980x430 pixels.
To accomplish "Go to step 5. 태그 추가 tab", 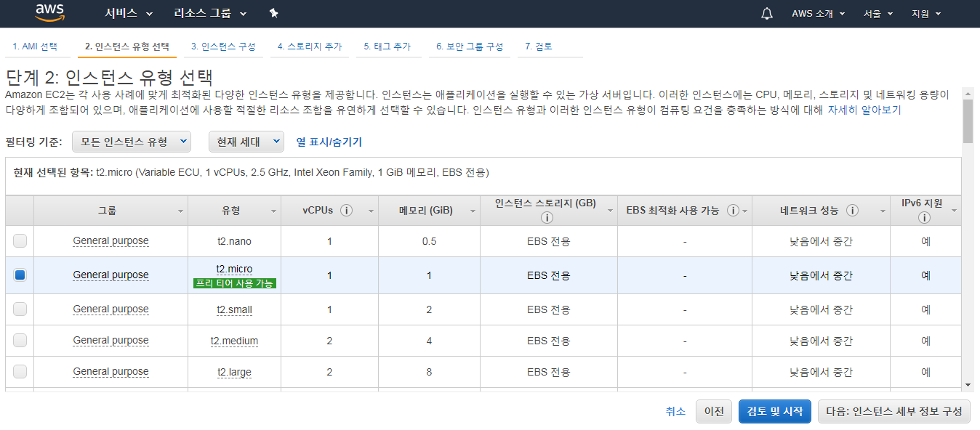I will (x=387, y=46).
